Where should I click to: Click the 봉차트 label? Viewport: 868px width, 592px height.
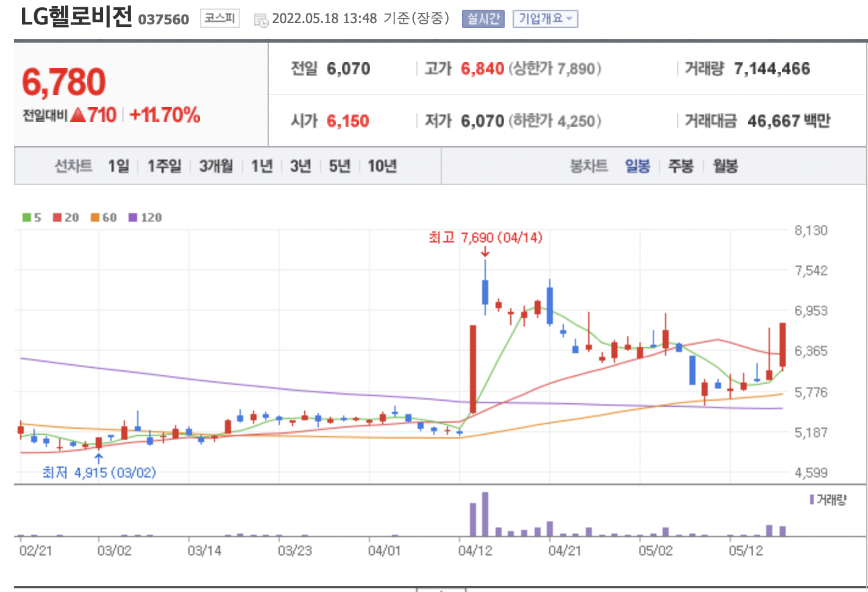click(589, 166)
